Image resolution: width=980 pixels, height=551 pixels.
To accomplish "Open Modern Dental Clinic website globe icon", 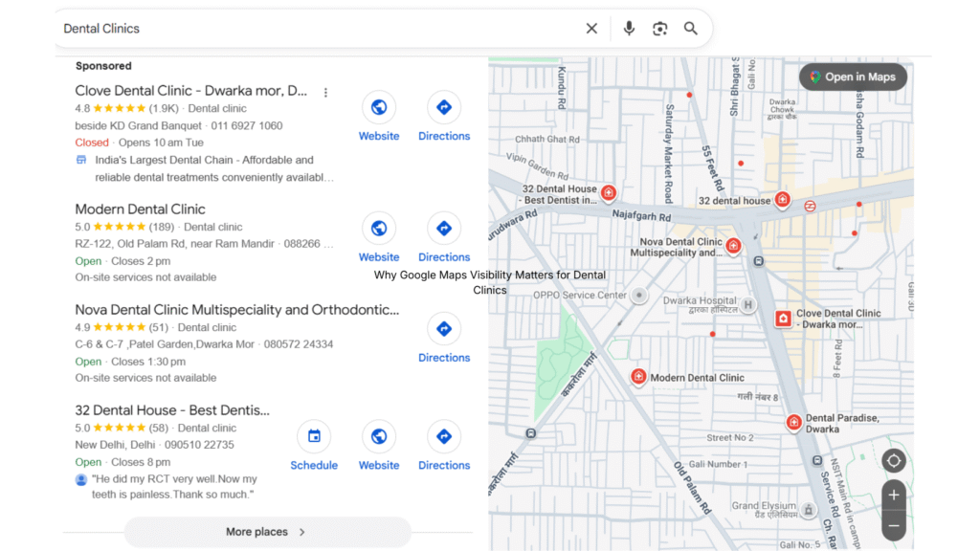I will [379, 229].
